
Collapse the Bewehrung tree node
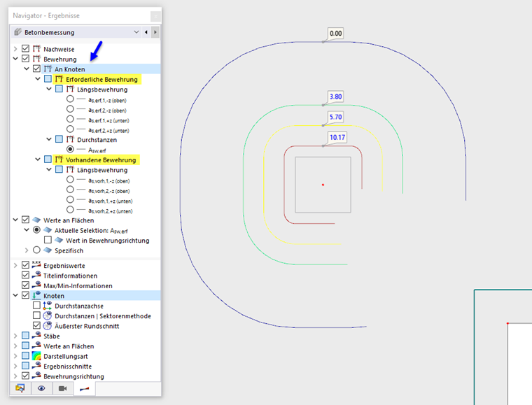[x=15, y=59]
